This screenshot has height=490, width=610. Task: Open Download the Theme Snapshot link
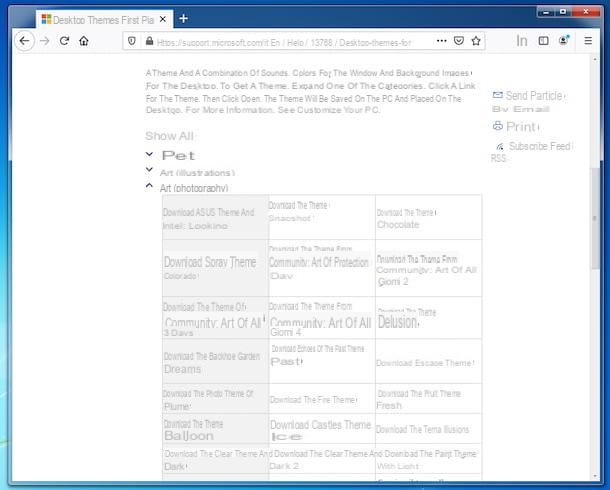click(x=299, y=212)
